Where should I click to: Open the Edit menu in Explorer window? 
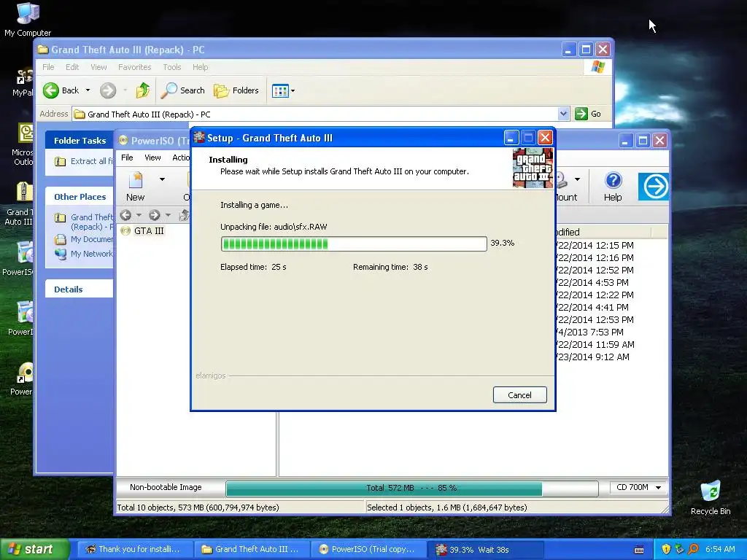72,67
